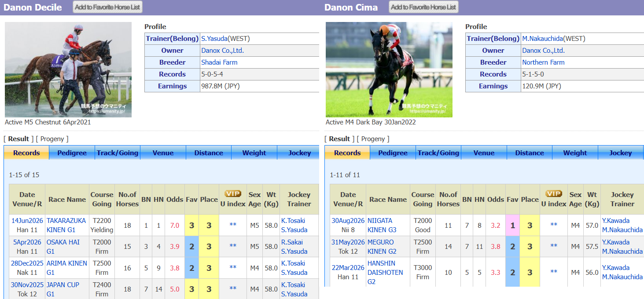644x299 pixels.
Task: Open trainer M.Nakauchida in Meguro Kinen row
Action: click(x=622, y=252)
